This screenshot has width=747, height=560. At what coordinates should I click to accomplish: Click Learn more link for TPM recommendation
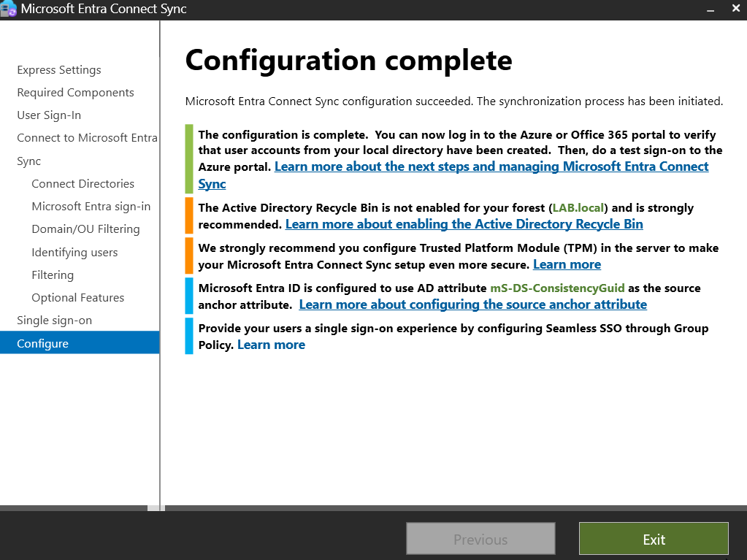pyautogui.click(x=567, y=264)
